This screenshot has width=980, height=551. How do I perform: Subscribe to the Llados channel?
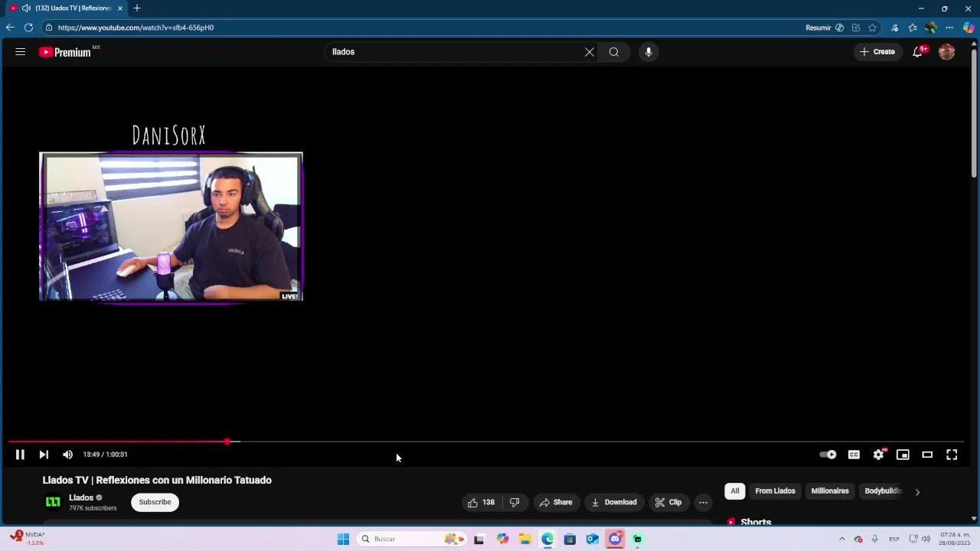coord(155,502)
